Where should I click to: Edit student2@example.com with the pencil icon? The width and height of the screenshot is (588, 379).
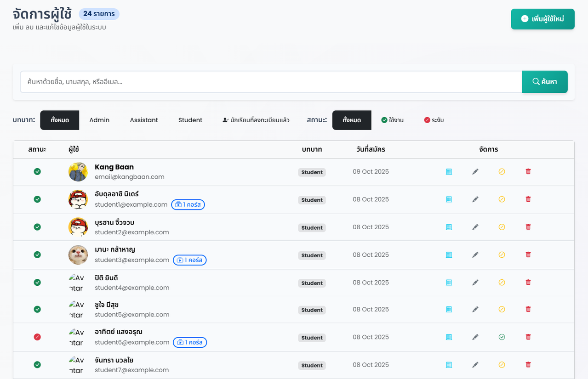click(475, 227)
